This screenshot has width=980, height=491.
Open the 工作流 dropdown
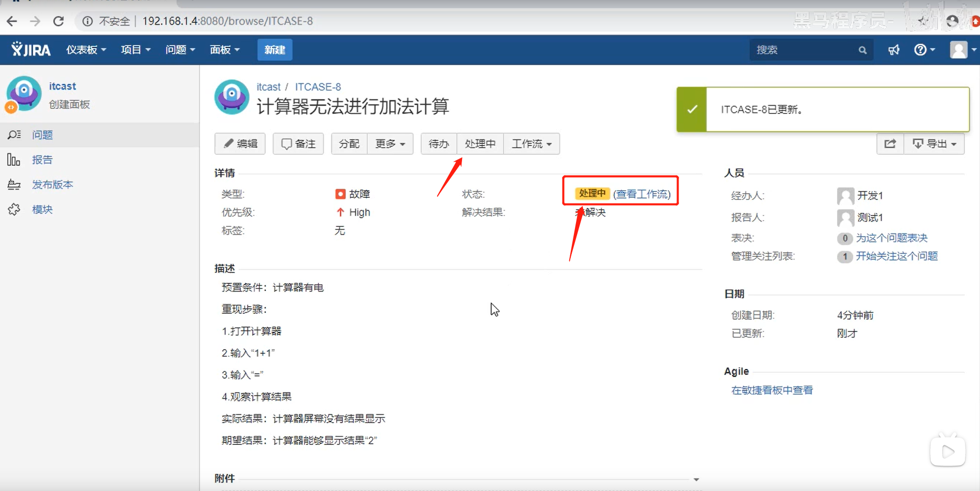pyautogui.click(x=531, y=143)
